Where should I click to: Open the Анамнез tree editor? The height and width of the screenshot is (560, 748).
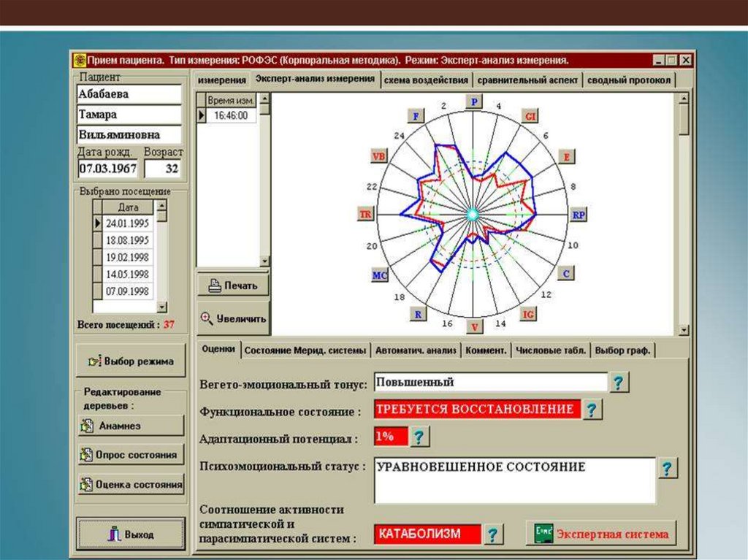pos(131,426)
